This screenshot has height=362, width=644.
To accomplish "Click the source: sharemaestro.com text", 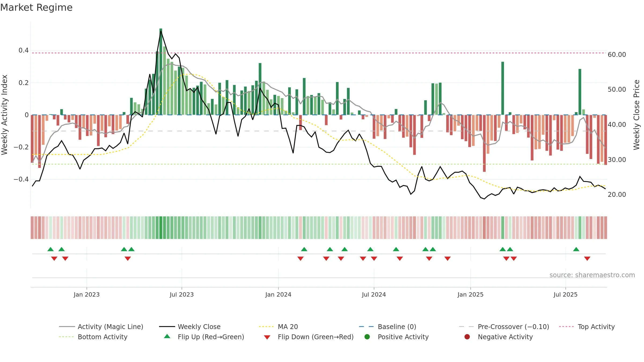I will pyautogui.click(x=592, y=275).
